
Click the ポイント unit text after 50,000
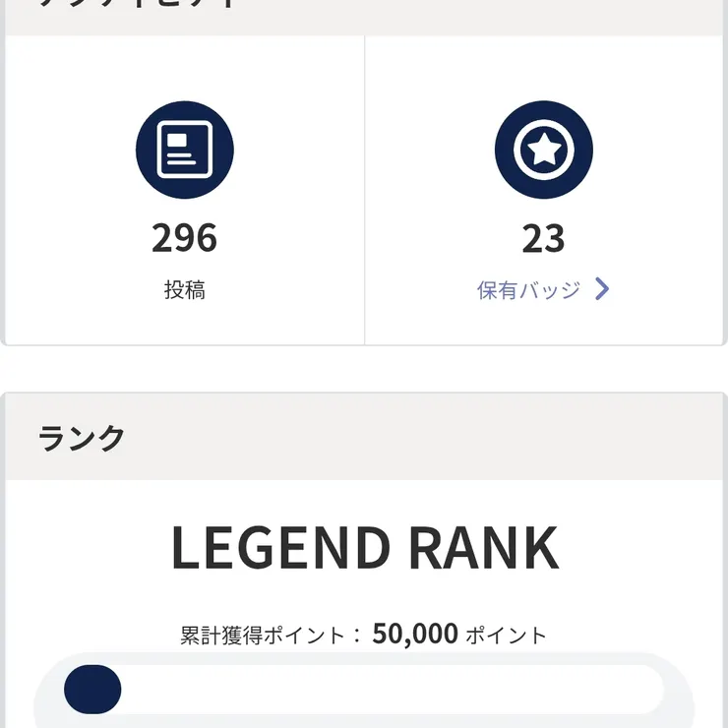506,636
